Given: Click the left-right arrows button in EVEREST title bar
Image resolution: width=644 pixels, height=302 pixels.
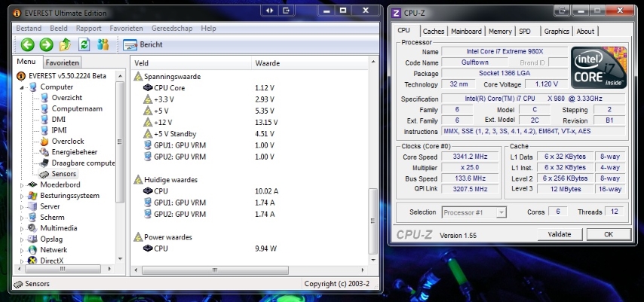Looking at the screenshot, I should [269, 11].
